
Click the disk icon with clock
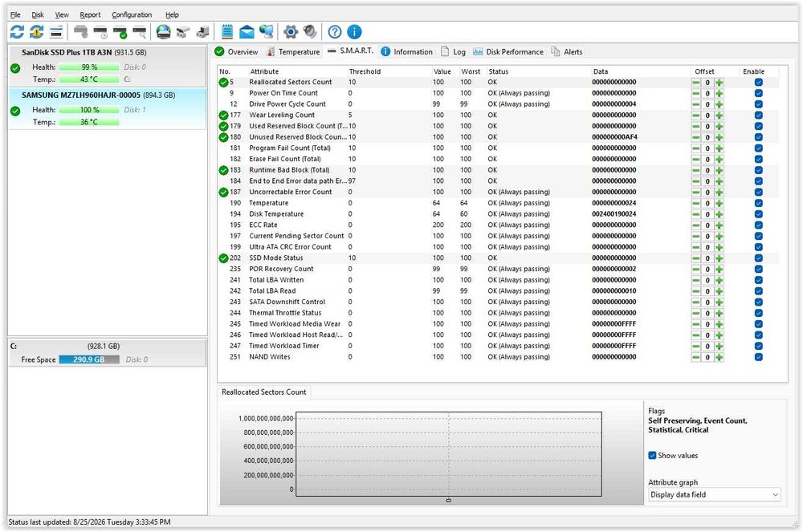(x=100, y=32)
